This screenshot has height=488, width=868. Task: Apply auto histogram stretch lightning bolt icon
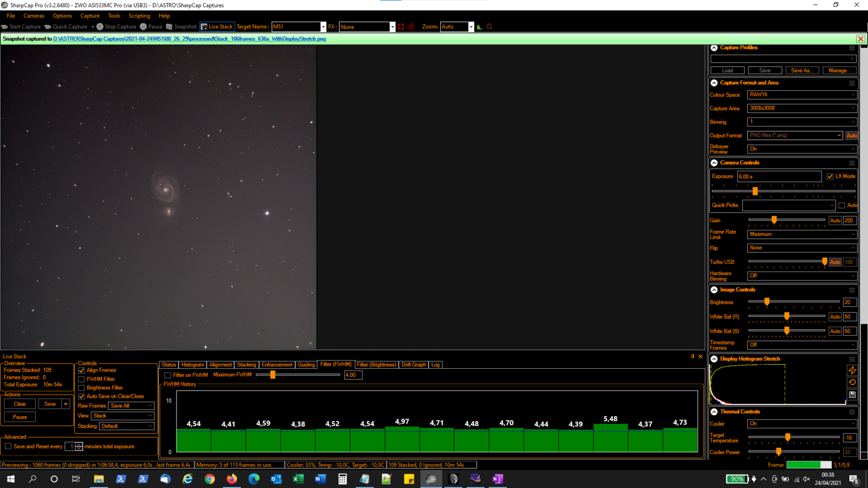tap(852, 370)
